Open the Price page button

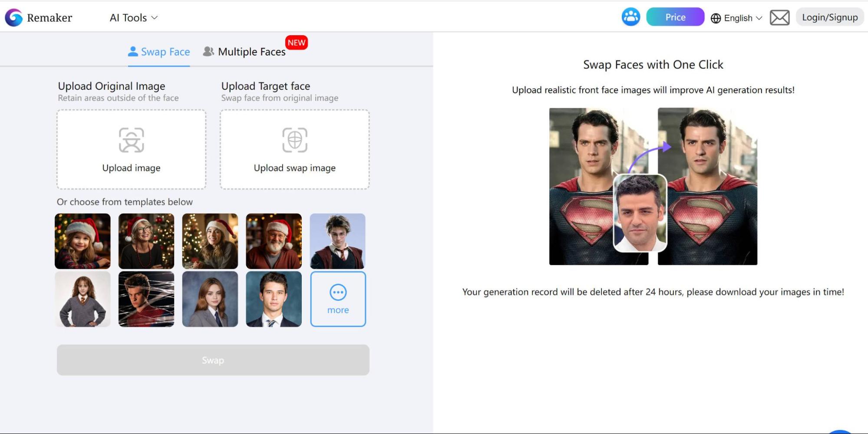[675, 17]
